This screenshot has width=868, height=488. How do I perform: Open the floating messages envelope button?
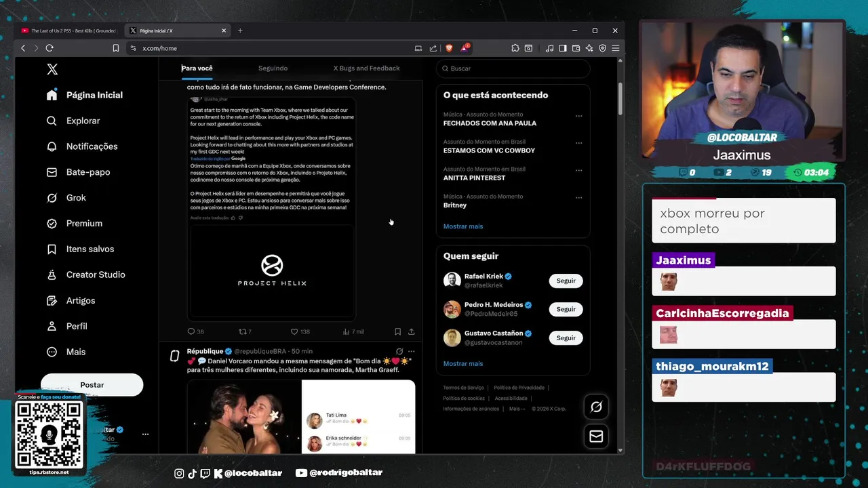point(596,436)
